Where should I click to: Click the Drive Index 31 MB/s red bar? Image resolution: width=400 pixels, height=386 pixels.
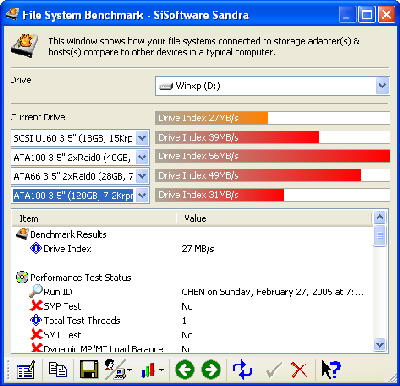[220, 195]
